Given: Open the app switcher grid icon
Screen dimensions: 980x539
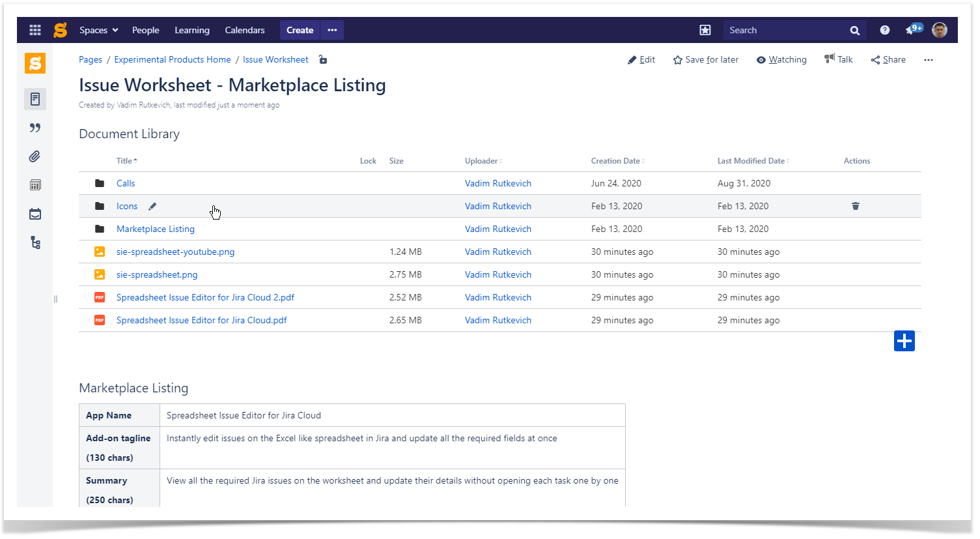Looking at the screenshot, I should coord(35,30).
